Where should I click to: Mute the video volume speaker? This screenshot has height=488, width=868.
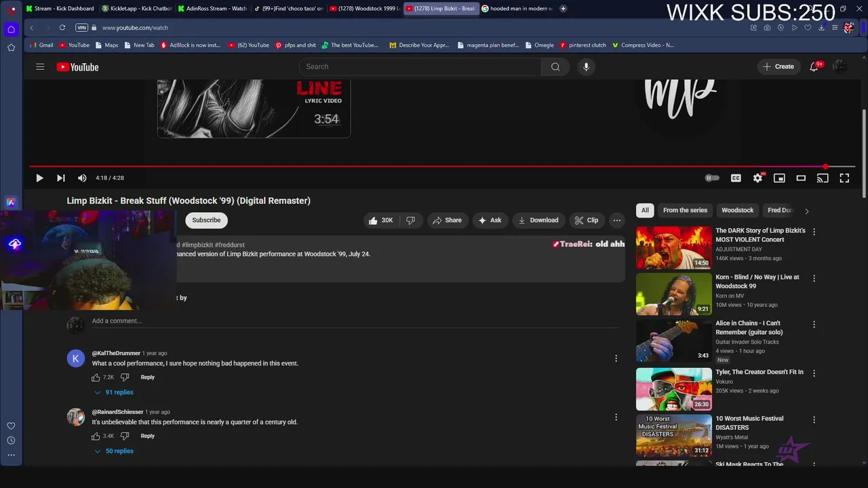click(82, 178)
